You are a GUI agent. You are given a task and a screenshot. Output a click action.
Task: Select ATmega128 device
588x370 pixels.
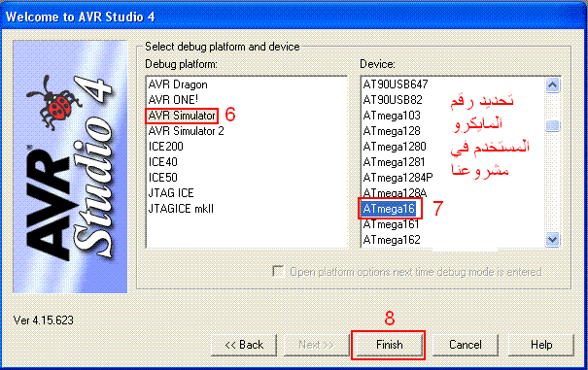click(392, 131)
